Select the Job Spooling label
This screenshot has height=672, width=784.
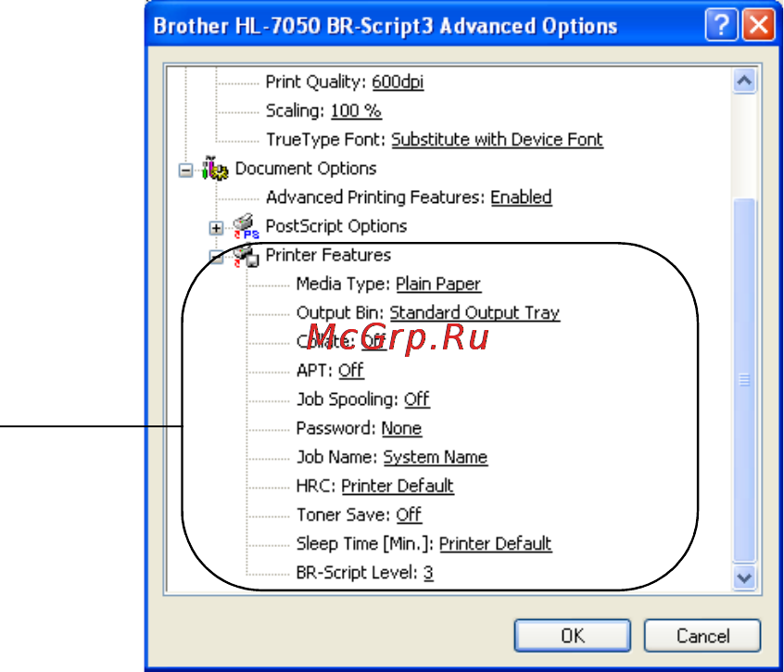pyautogui.click(x=348, y=399)
